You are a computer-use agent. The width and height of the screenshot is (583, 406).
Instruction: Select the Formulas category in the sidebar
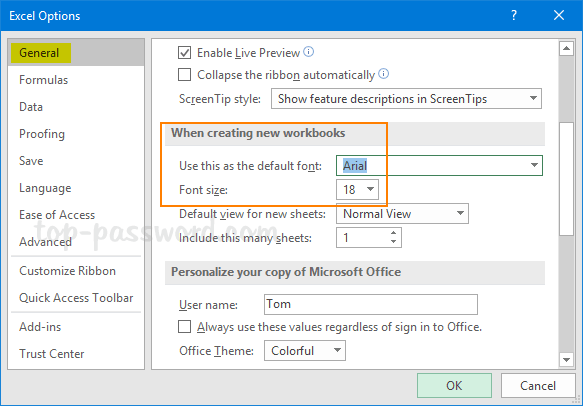44,80
